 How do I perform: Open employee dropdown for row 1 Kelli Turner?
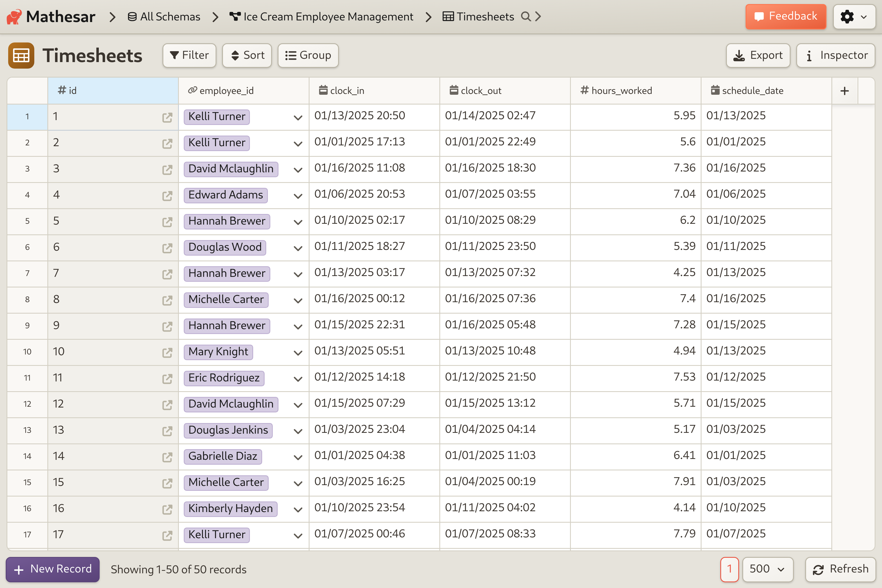298,118
